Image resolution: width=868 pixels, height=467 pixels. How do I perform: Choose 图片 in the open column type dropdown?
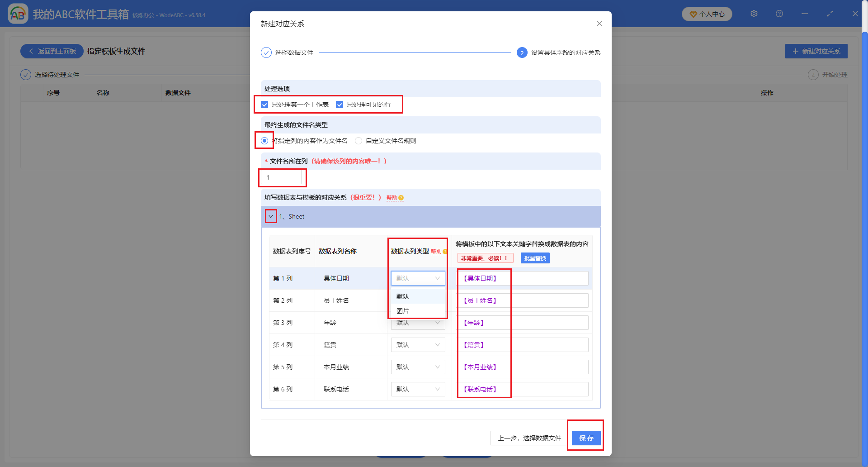coord(403,310)
